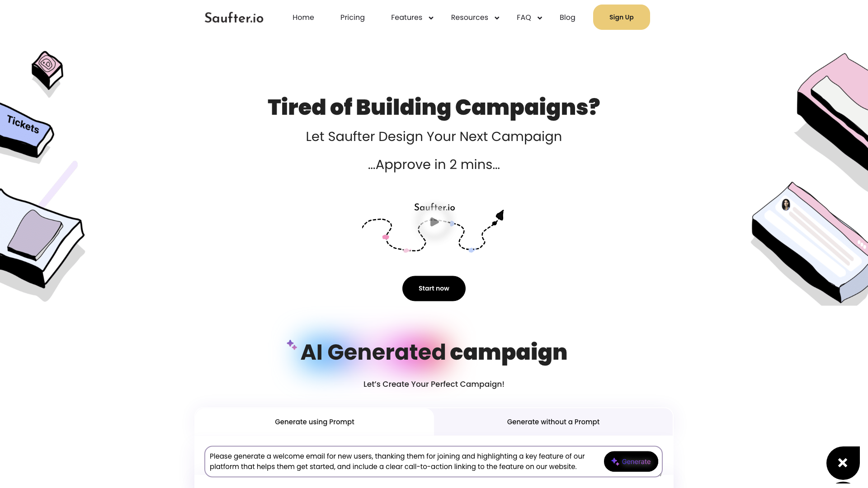Switch to Generate without a Prompt option

coord(553,422)
